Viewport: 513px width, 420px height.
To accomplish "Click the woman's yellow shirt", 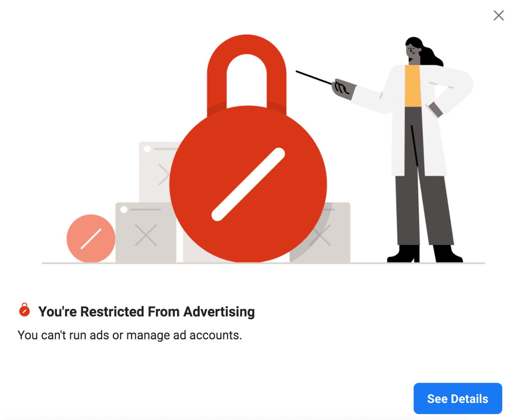I will coord(413,86).
